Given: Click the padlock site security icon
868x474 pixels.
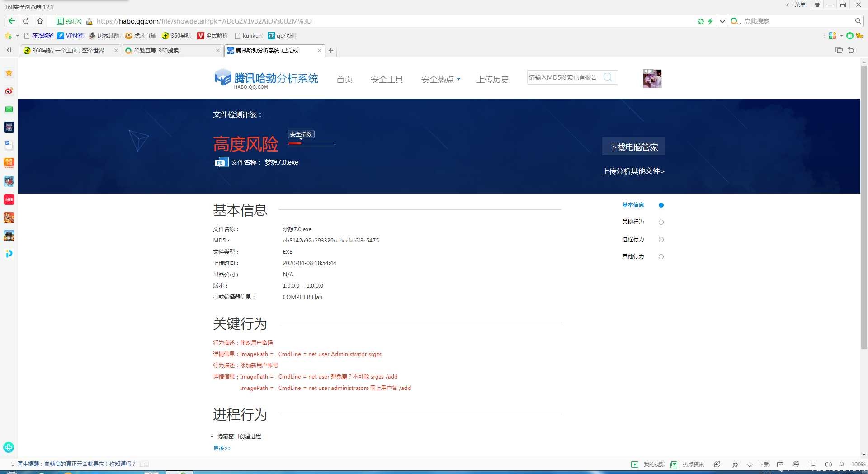Looking at the screenshot, I should [x=89, y=21].
